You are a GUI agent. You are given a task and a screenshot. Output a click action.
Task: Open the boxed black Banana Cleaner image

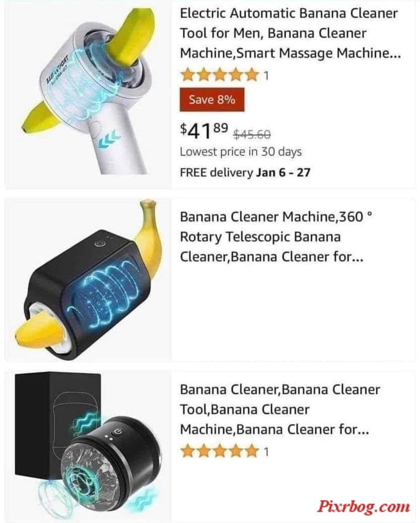89,445
